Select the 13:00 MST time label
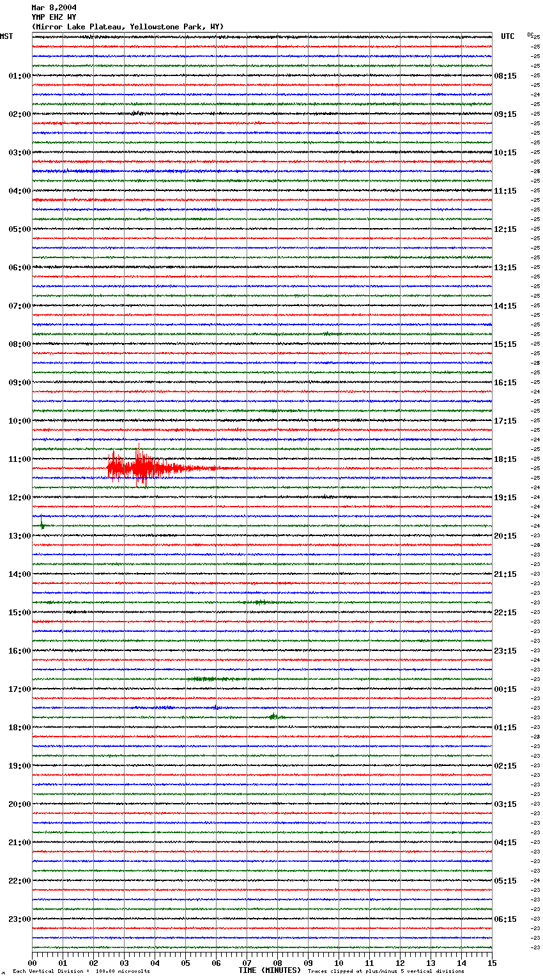The image size is (543, 980). point(20,536)
